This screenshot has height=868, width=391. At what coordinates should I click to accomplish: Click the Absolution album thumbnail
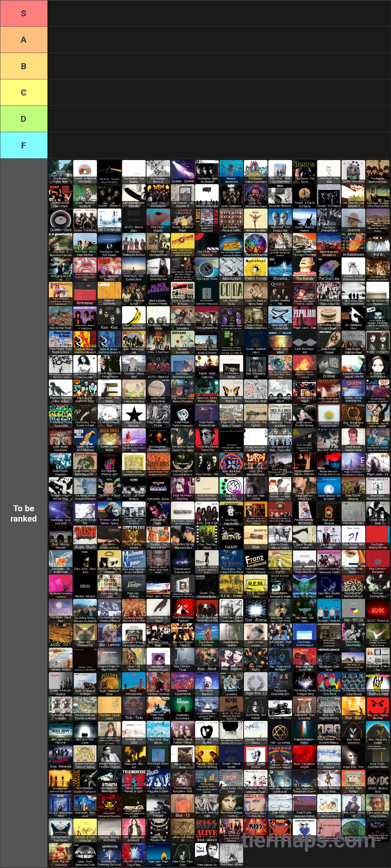tap(231, 270)
